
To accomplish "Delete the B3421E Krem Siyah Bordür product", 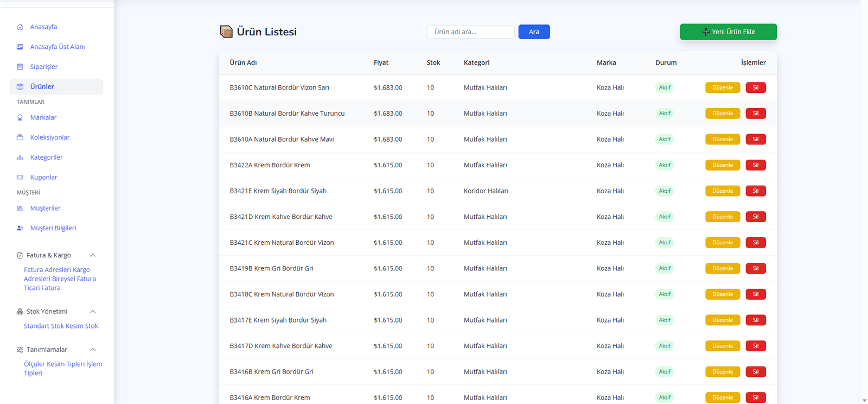I will (x=755, y=191).
